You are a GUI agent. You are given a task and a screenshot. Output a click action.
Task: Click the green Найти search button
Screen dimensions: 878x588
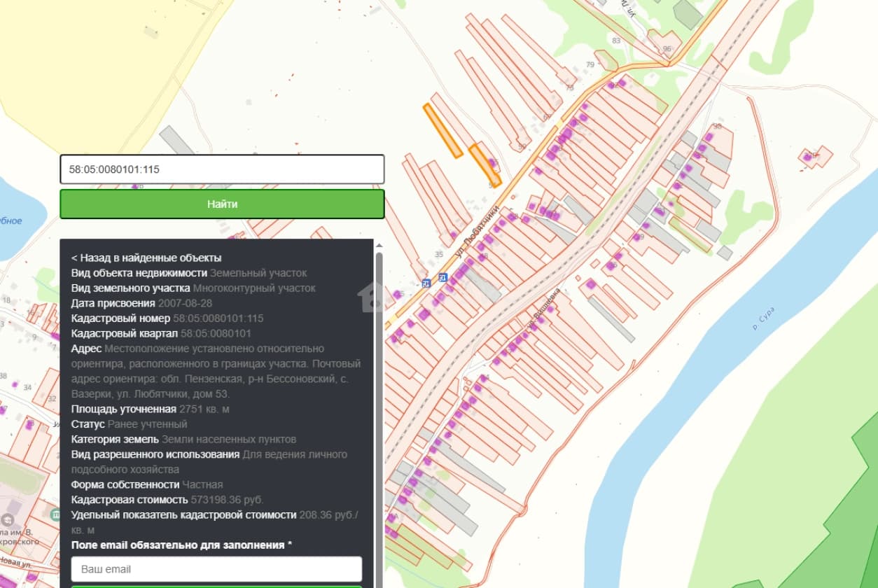click(222, 204)
